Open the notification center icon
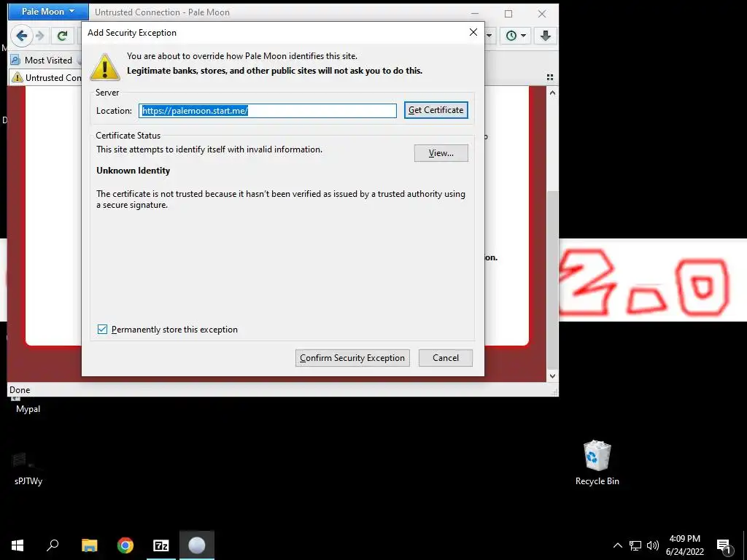 [x=724, y=545]
